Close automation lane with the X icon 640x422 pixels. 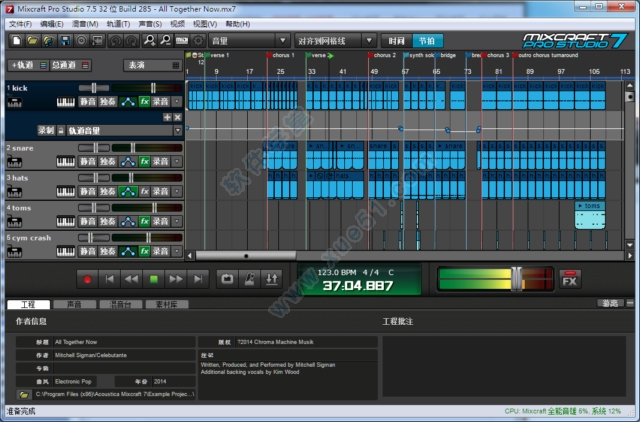(178, 117)
